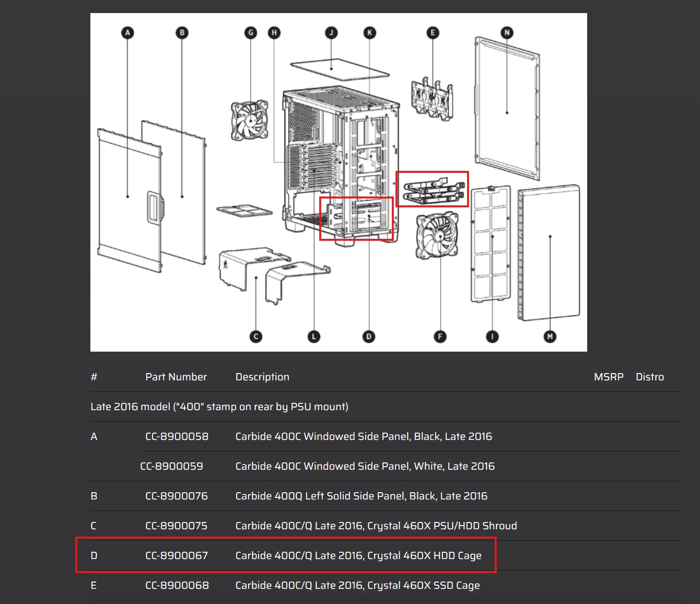Click the circled K label in the diagram

[369, 32]
